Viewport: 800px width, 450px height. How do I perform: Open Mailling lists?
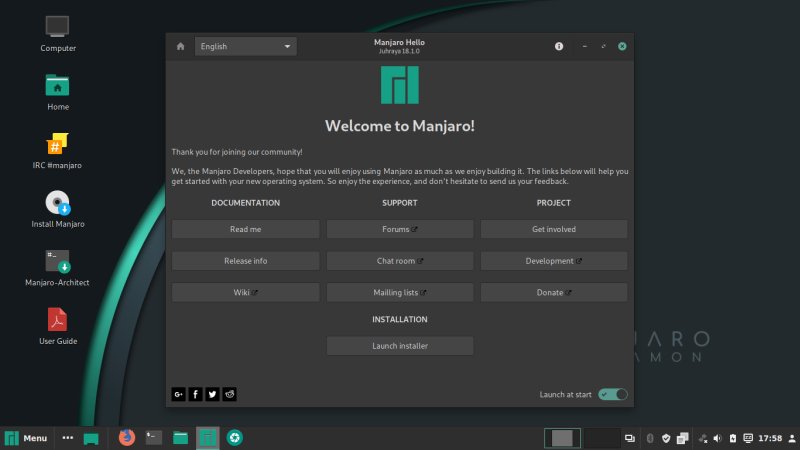click(400, 292)
